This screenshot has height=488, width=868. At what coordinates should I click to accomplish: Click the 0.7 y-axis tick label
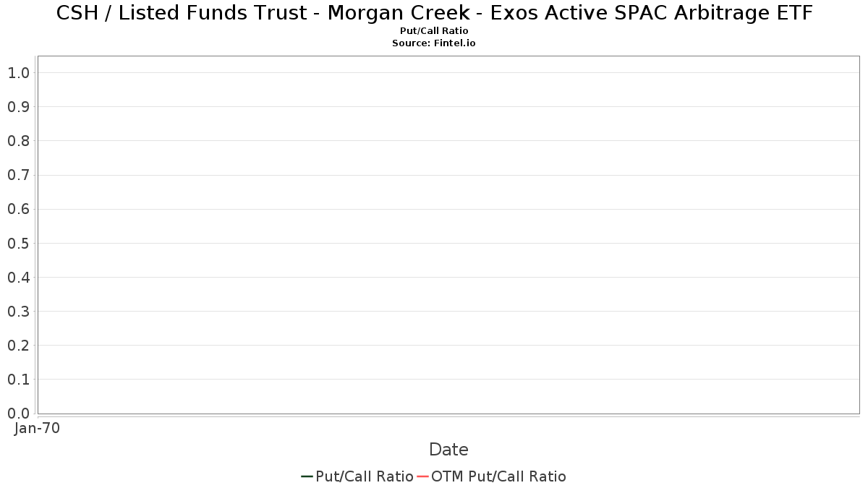tap(18, 175)
